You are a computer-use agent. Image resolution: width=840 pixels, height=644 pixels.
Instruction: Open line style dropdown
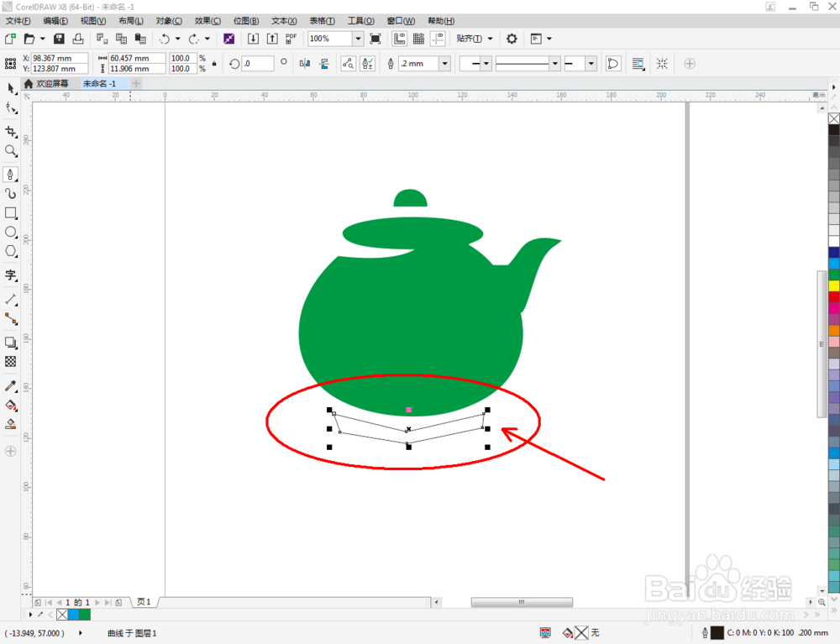coord(555,64)
